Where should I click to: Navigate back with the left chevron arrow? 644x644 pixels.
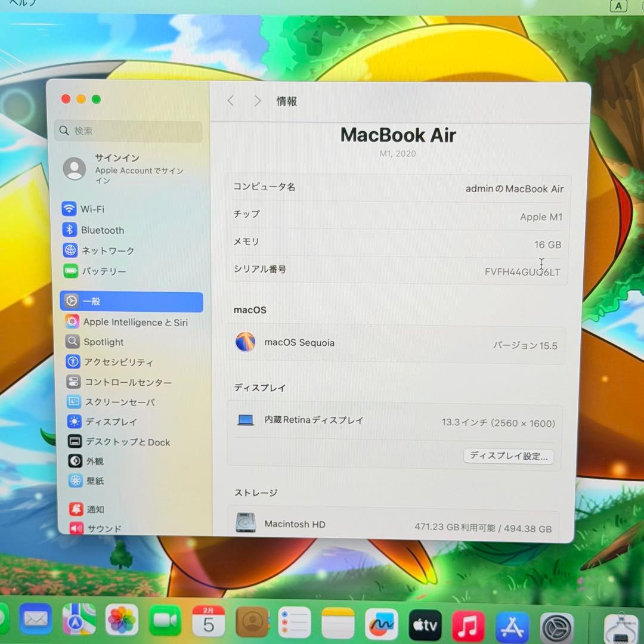pos(231,101)
